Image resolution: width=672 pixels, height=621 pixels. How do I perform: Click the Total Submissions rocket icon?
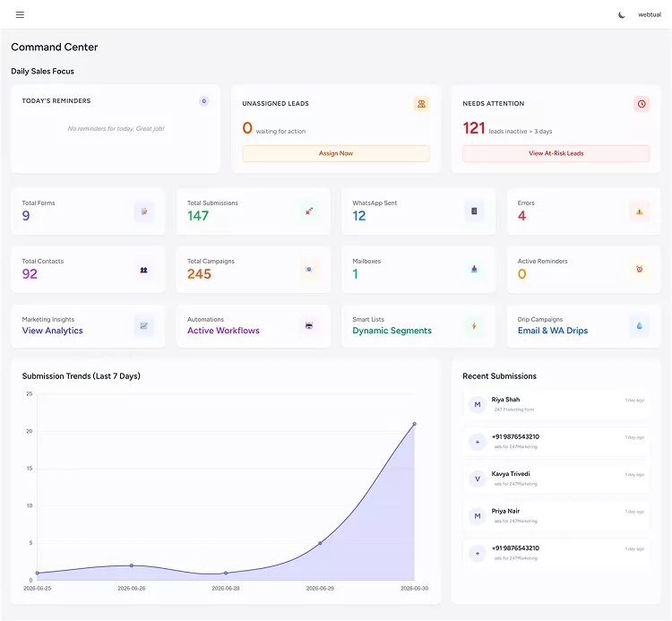(x=309, y=211)
